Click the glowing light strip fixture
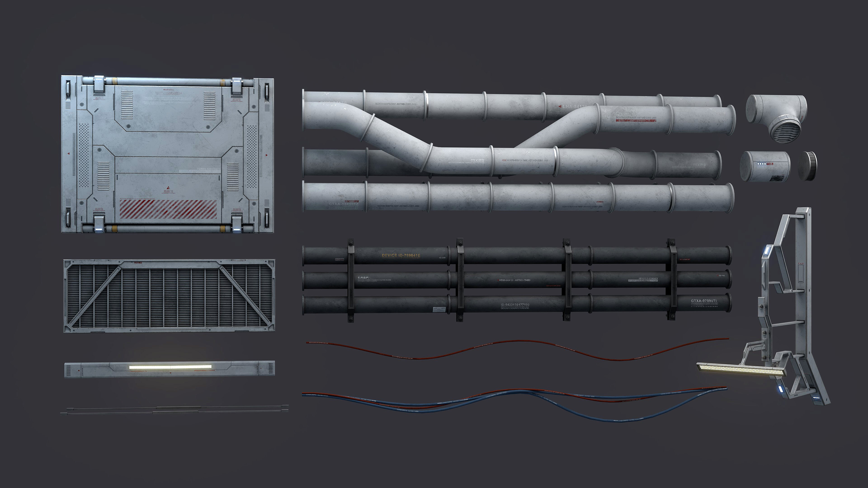868x488 pixels. (x=170, y=367)
